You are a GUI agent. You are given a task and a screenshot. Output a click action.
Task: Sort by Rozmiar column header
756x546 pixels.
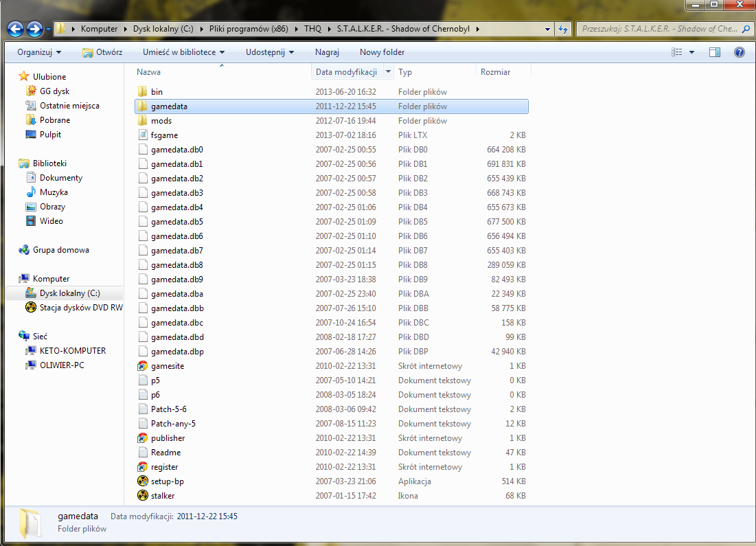coord(495,72)
